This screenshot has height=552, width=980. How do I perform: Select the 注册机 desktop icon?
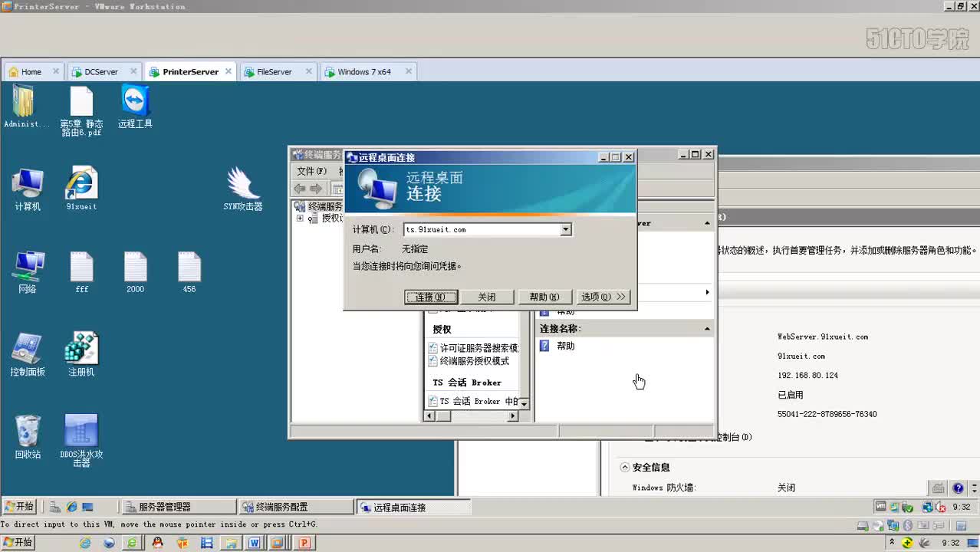click(x=81, y=355)
